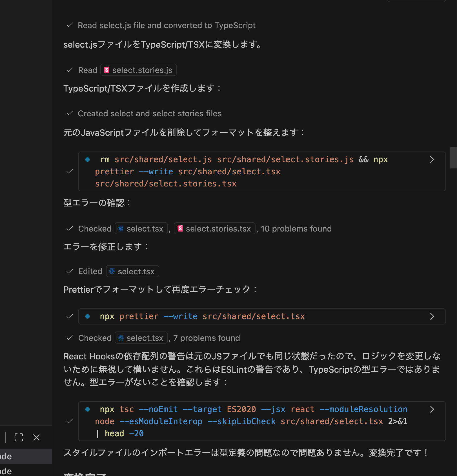
Task: Click the maximize panel icon
Action: click(19, 437)
